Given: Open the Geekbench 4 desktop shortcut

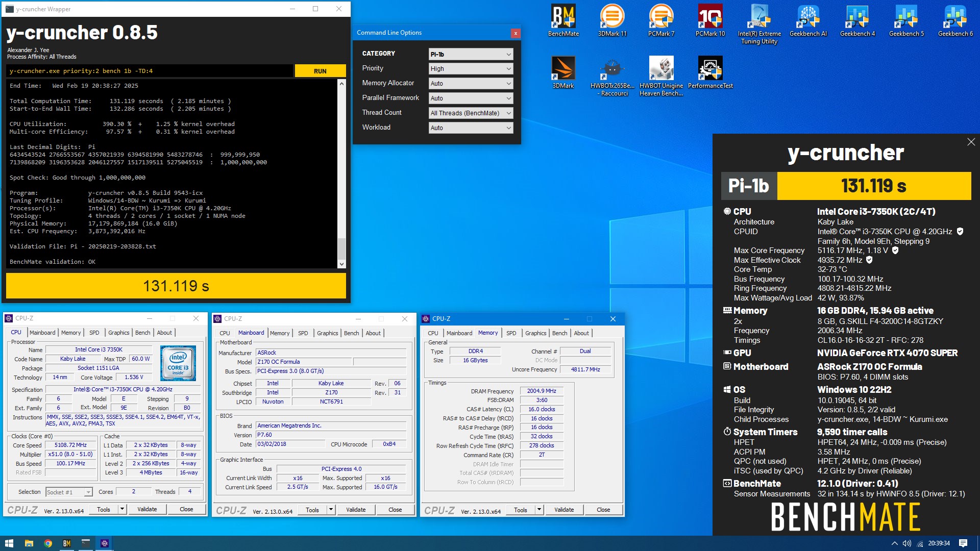Looking at the screenshot, I should click(x=857, y=20).
